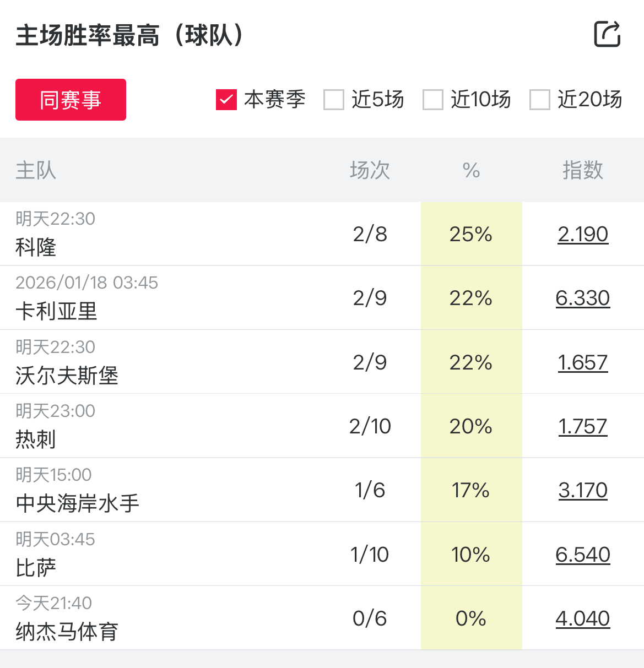644x668 pixels.
Task: Open the 纳杰马体育 team entry
Action: pyautogui.click(x=67, y=631)
